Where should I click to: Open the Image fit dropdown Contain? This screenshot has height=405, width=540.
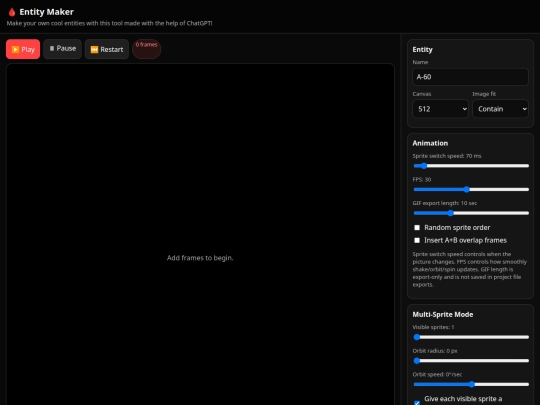(500, 109)
